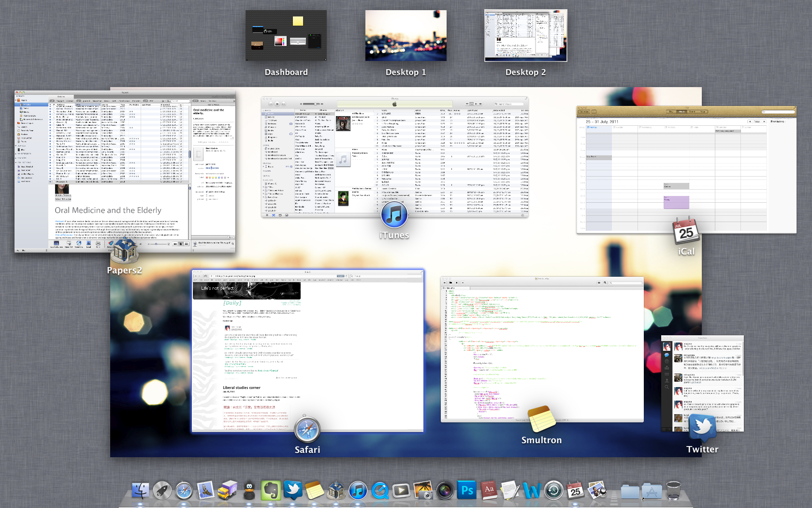Open QuickTime Player in the dock
The height and width of the screenshot is (508, 812).
[x=380, y=491]
